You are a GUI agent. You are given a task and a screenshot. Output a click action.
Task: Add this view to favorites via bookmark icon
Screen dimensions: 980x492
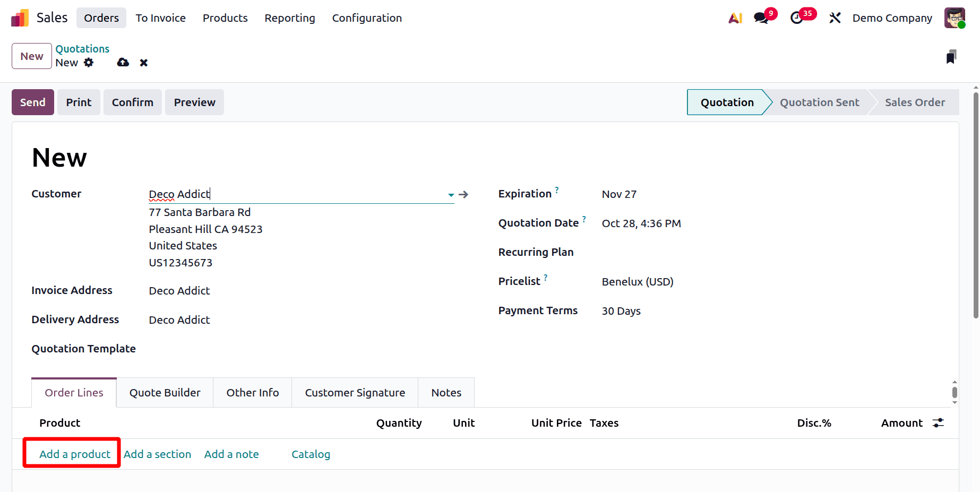tap(951, 56)
